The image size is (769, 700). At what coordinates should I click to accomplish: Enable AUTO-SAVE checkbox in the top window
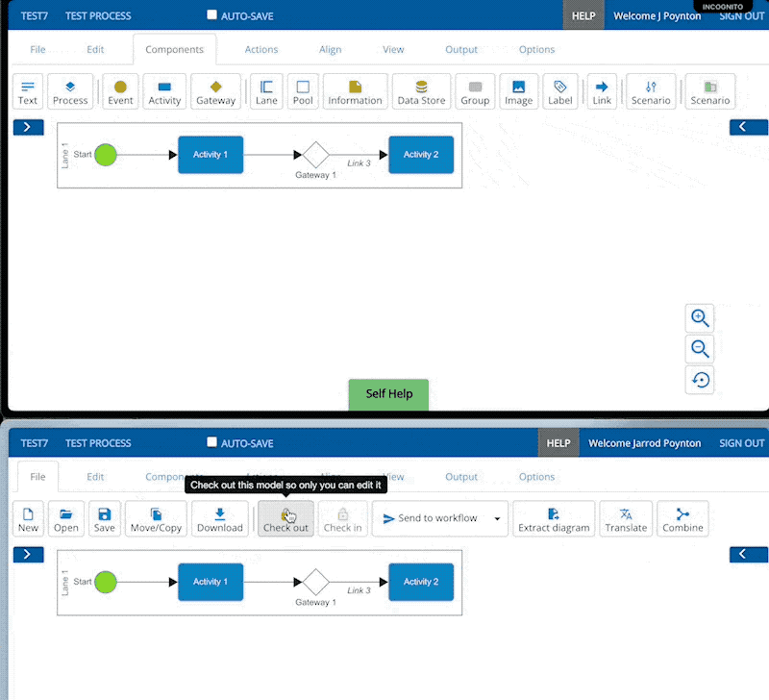point(212,15)
